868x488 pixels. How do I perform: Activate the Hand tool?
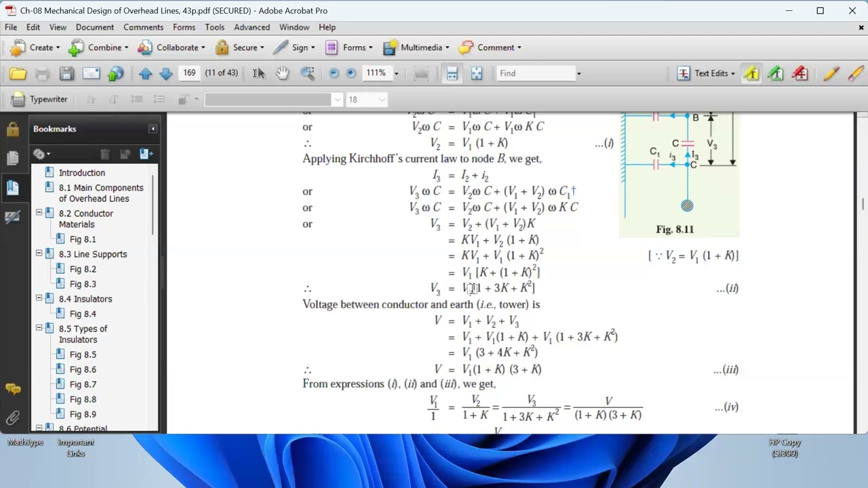[282, 73]
